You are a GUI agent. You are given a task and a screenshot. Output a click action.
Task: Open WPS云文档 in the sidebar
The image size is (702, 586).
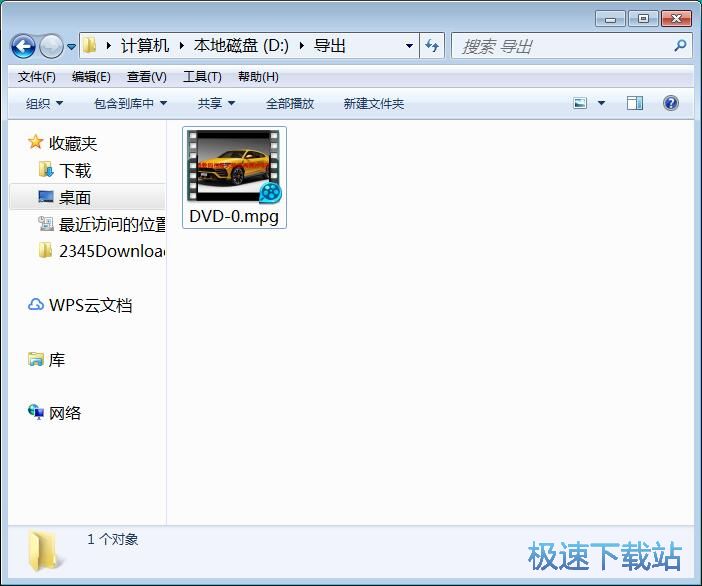(x=90, y=305)
